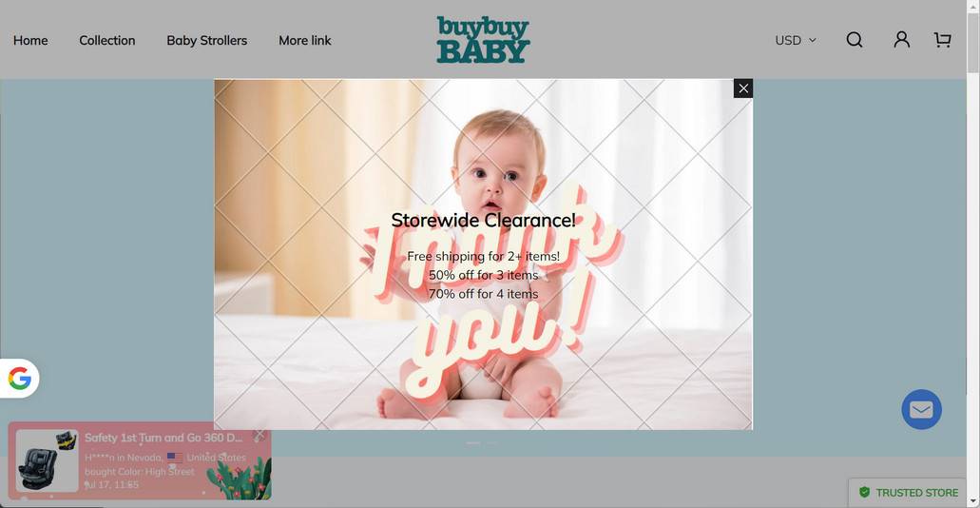Click the car seat product thumbnail

pyautogui.click(x=48, y=460)
